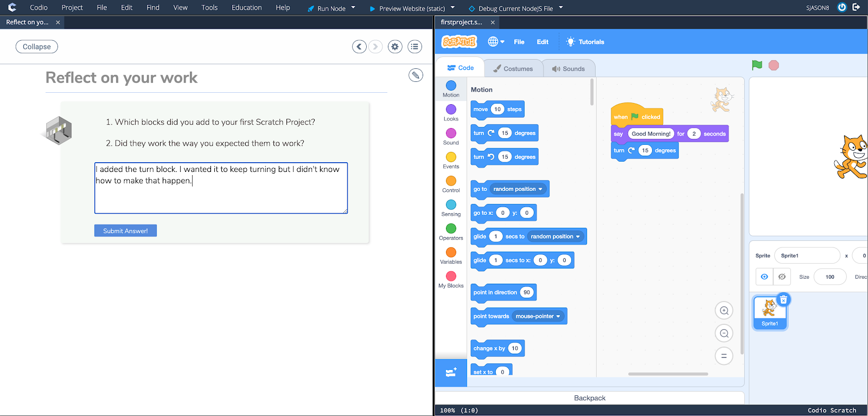Image resolution: width=868 pixels, height=416 pixels.
Task: Submit the reflection answer
Action: [125, 231]
